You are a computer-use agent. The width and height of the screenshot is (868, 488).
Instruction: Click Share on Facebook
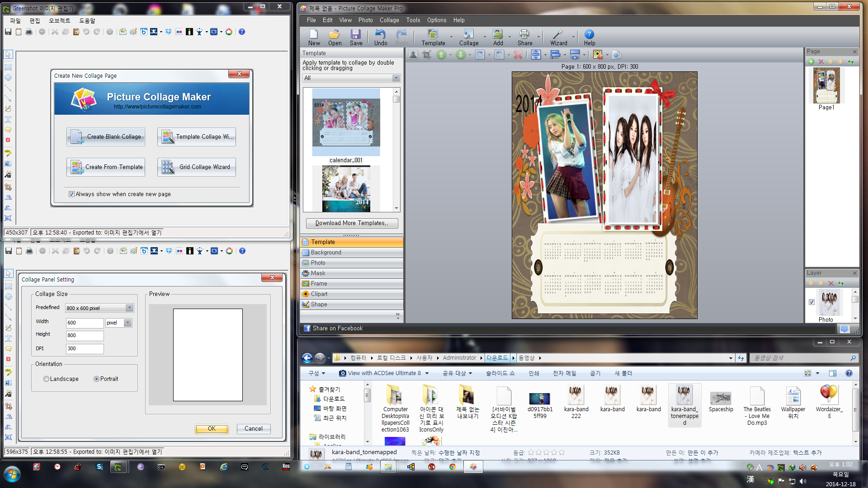click(333, 328)
